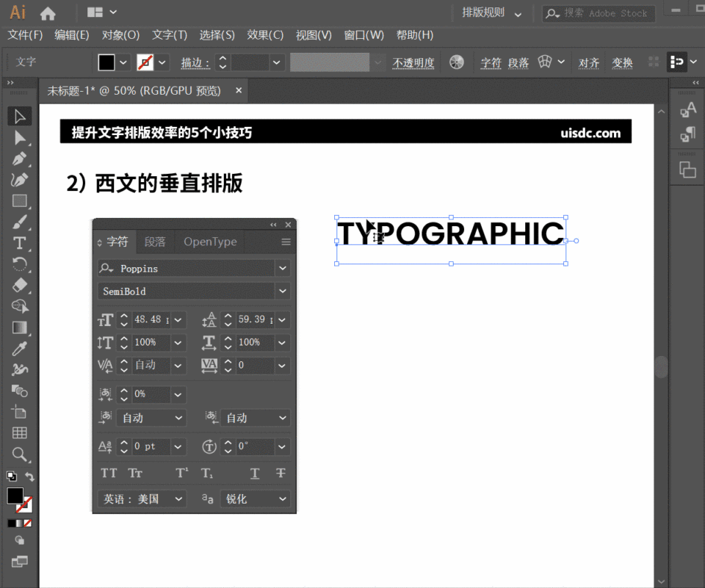Open the SemiBold font style dropdown
705x588 pixels.
[x=283, y=291]
